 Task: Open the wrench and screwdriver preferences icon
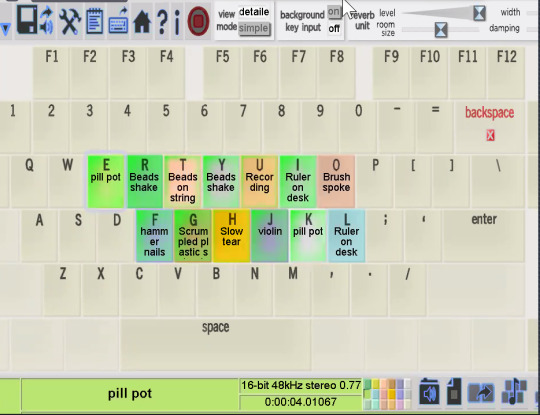coord(70,21)
